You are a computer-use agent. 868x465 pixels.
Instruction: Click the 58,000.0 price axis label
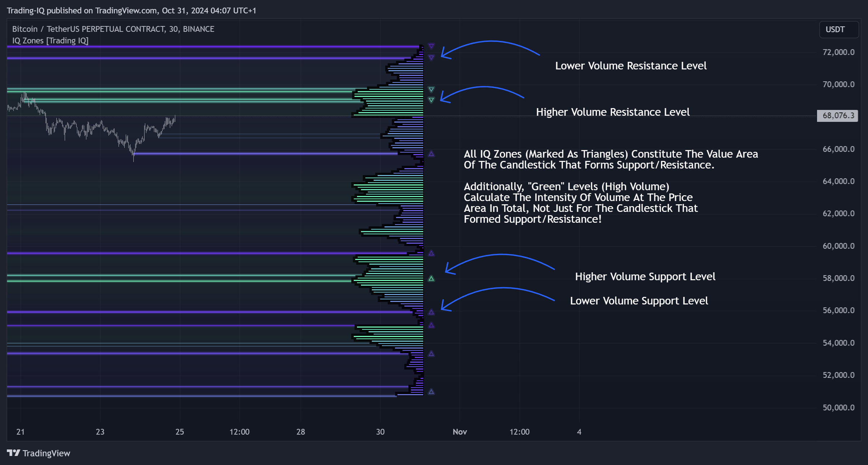[838, 278]
